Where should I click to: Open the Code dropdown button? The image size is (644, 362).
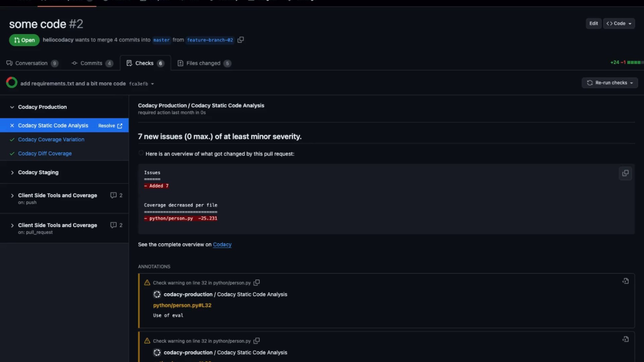[x=619, y=23]
